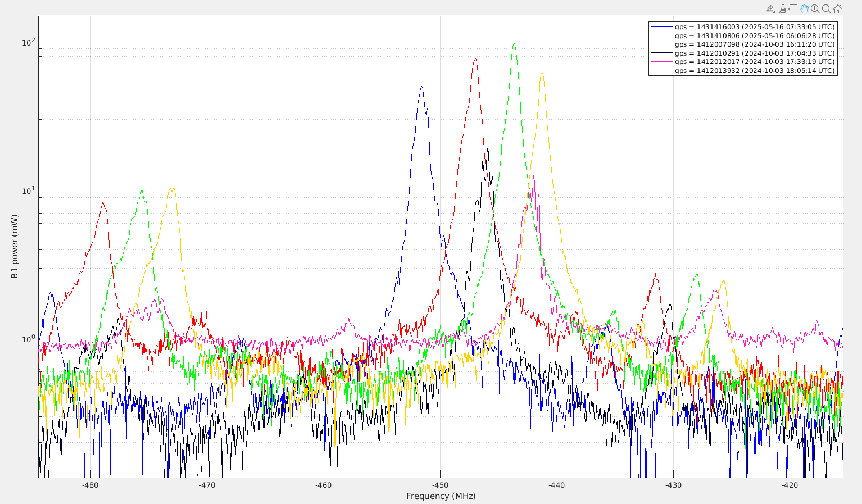Click the -420 x-axis tick label

[790, 485]
